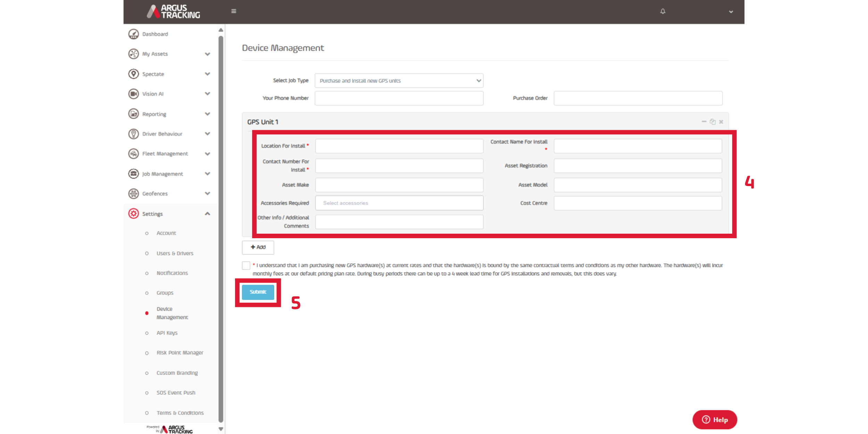
Task: Duplicate GPS Unit 1 copy icon
Action: point(712,122)
